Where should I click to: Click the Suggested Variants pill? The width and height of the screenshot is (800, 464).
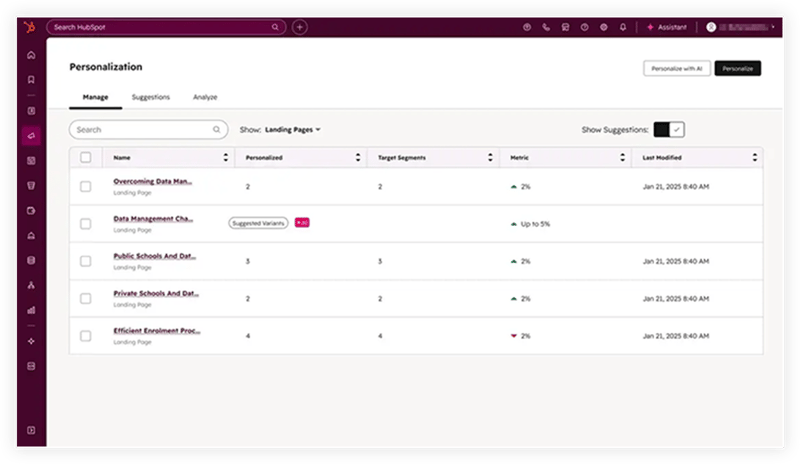coord(258,223)
